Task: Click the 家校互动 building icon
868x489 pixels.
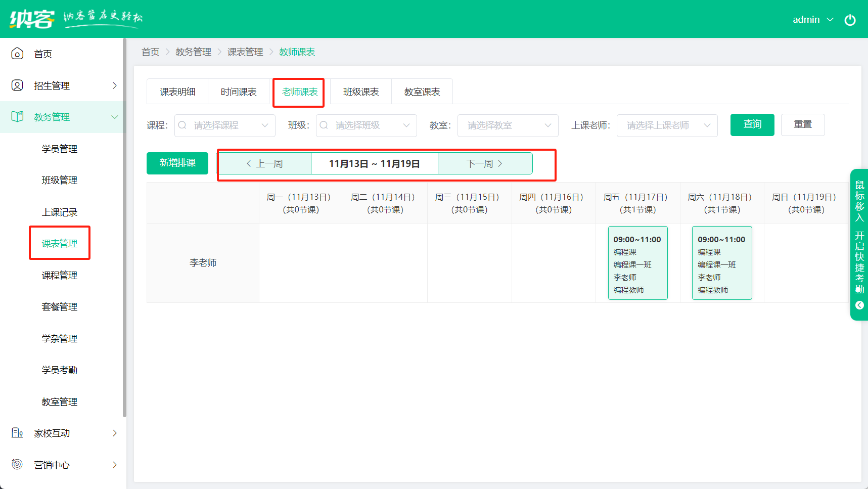Action: point(17,433)
